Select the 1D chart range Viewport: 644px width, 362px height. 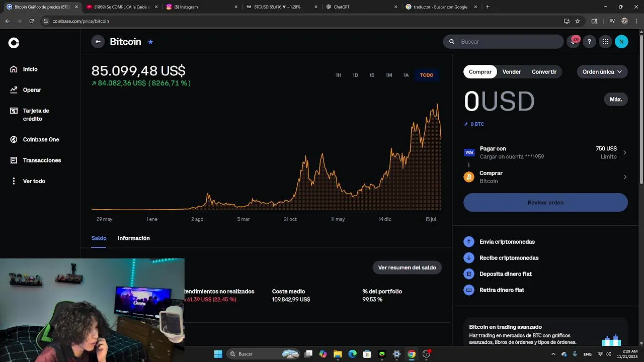click(x=355, y=75)
